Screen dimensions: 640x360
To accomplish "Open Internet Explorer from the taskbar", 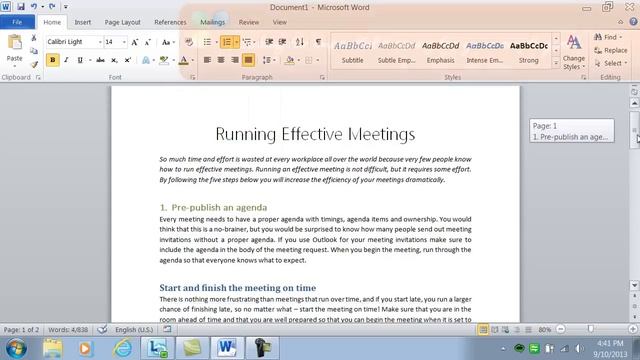I will (122, 348).
